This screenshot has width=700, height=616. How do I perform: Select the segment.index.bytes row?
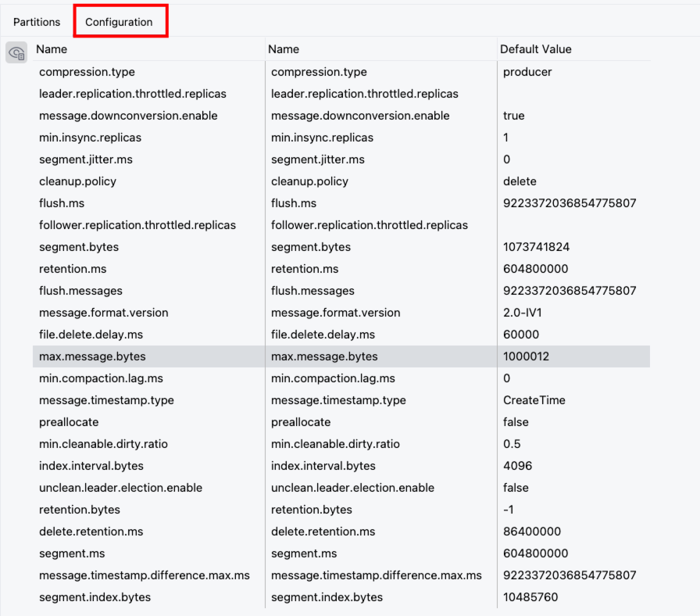point(95,597)
